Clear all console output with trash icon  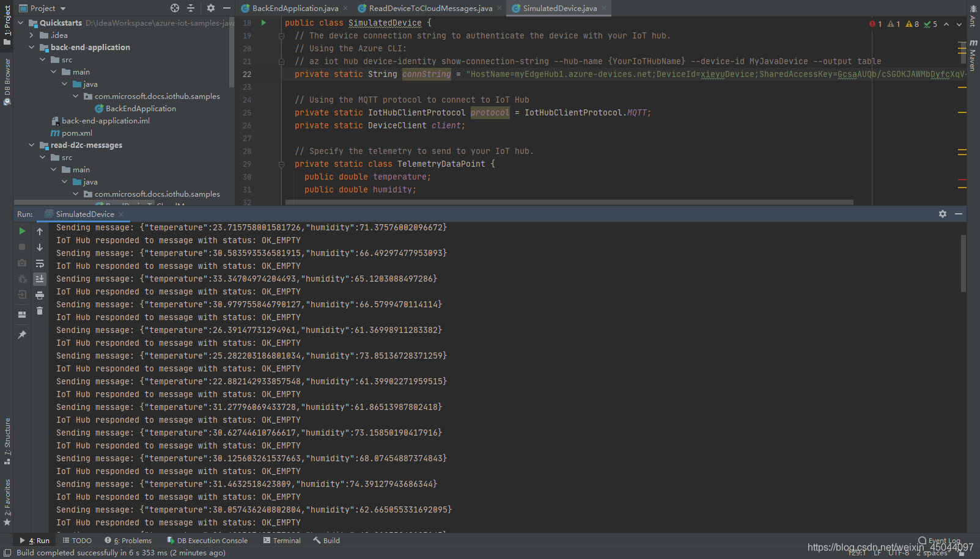(40, 311)
